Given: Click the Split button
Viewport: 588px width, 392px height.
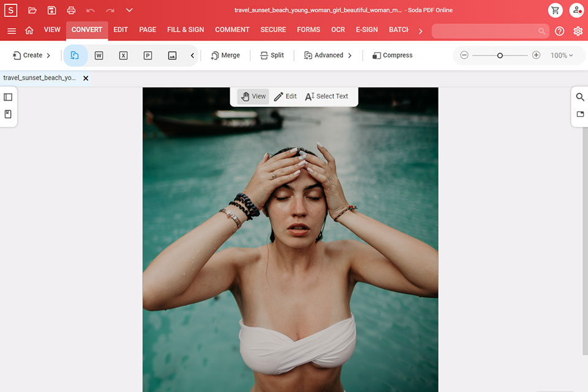Looking at the screenshot, I should pos(272,56).
